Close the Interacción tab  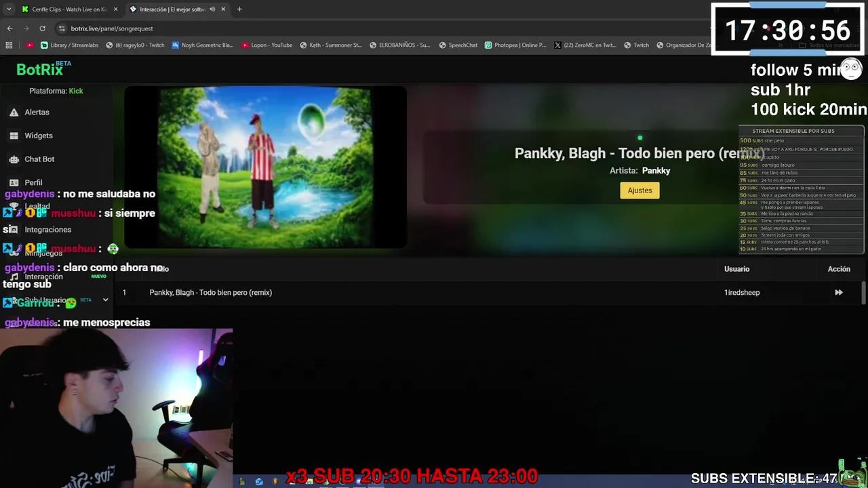point(223,9)
